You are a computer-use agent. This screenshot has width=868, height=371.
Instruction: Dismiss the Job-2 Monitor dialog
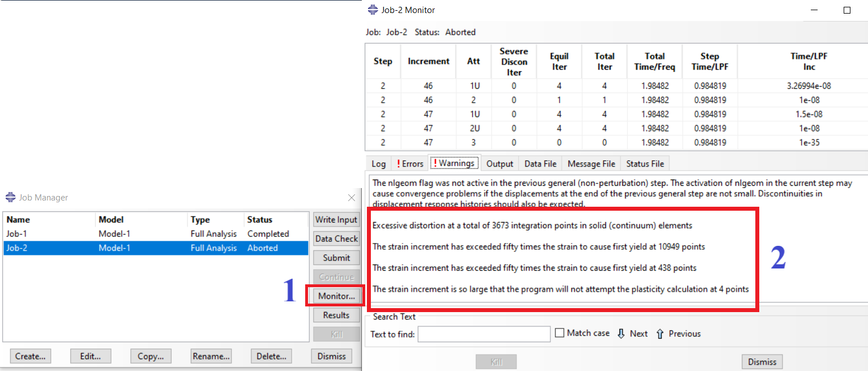(x=762, y=362)
